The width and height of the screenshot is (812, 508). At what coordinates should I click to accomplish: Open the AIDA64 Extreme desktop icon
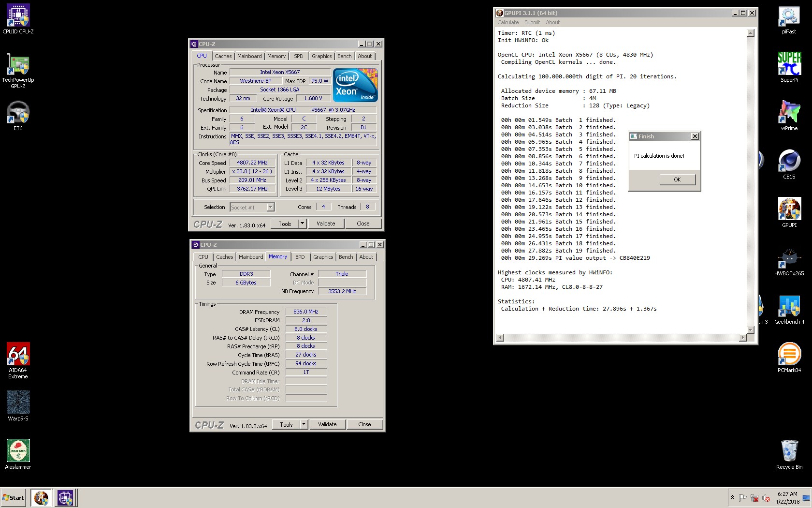tap(18, 360)
